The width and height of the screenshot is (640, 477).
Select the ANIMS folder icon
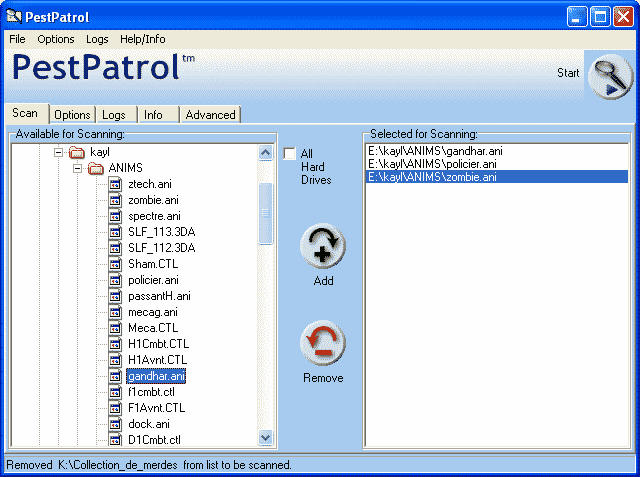pos(96,168)
